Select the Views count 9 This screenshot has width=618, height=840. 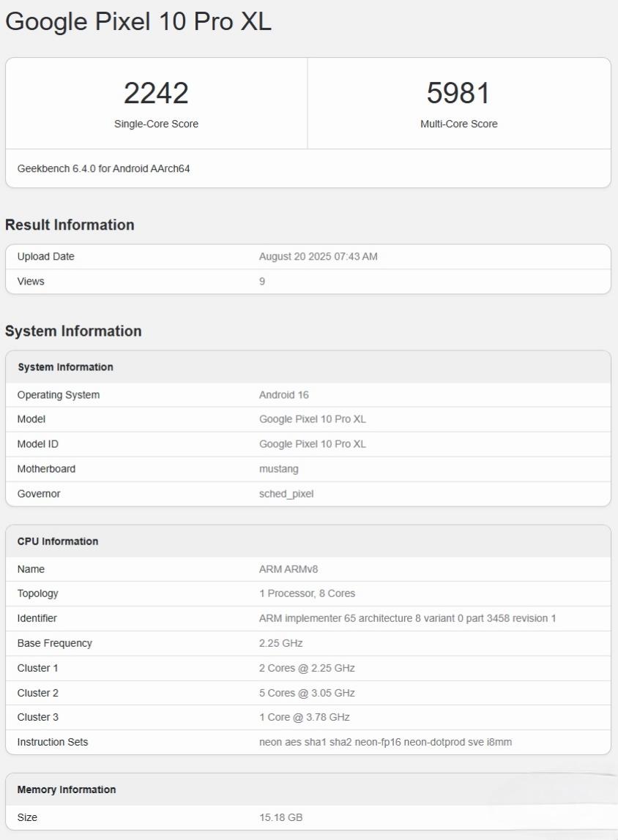(262, 281)
